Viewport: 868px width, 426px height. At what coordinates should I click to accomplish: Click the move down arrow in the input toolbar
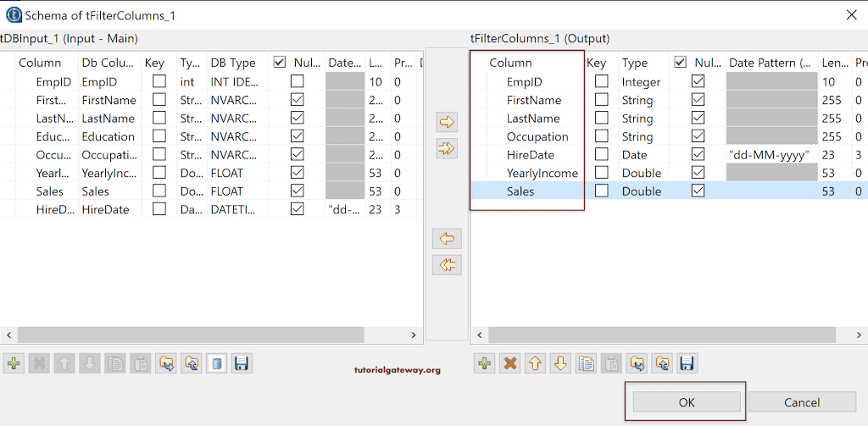[x=90, y=363]
